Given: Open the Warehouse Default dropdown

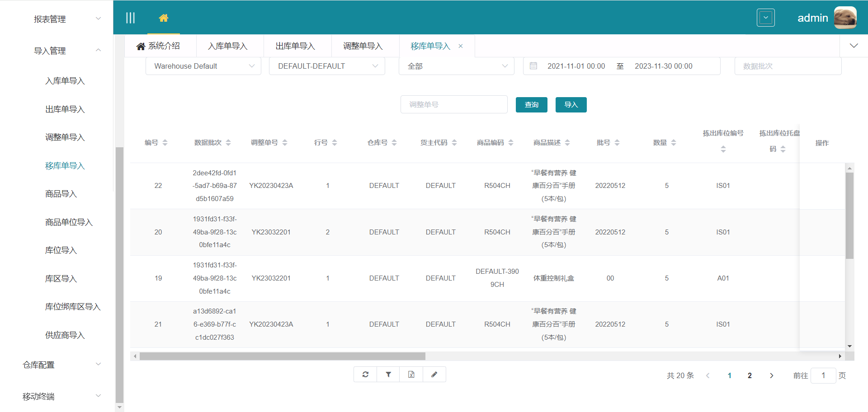Looking at the screenshot, I should (203, 66).
